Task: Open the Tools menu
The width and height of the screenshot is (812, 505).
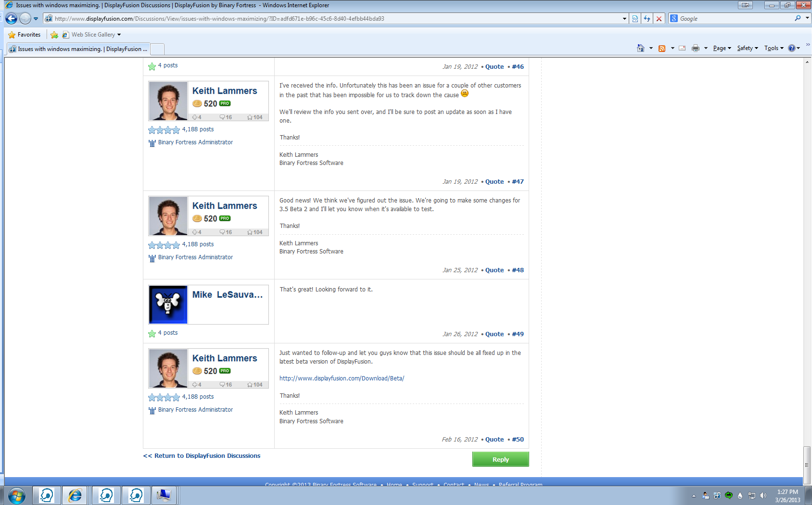Action: point(774,48)
